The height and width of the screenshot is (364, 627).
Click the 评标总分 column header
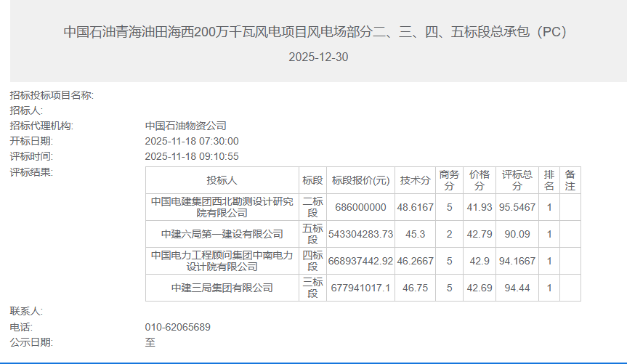point(517,180)
